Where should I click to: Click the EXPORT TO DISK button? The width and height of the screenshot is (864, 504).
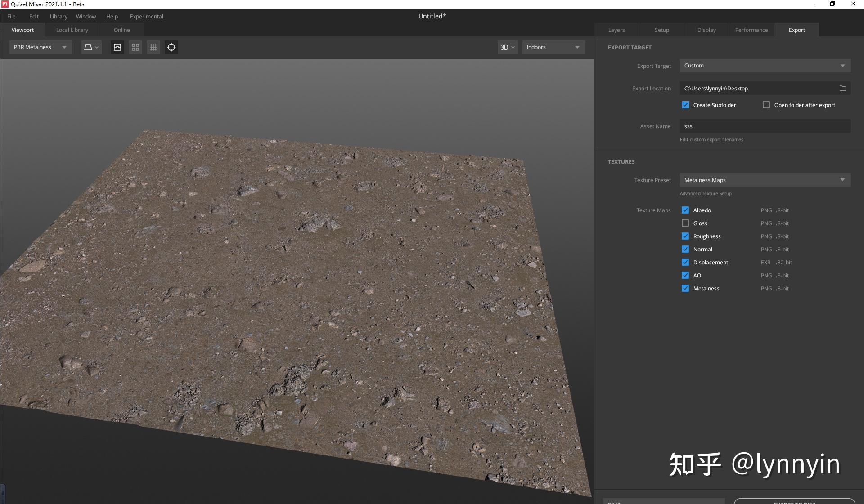point(794,502)
